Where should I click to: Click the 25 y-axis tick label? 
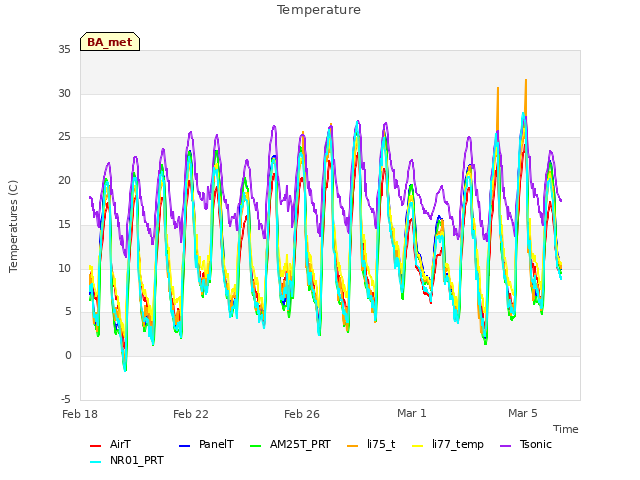64,137
